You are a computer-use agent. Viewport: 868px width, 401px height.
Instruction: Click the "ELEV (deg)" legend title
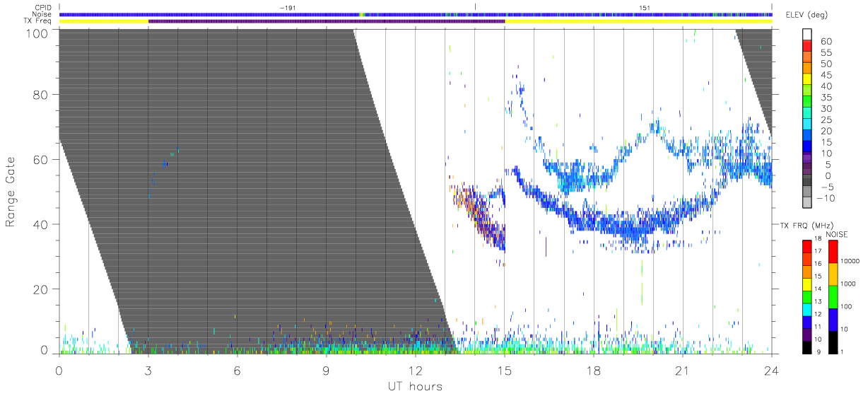point(807,16)
